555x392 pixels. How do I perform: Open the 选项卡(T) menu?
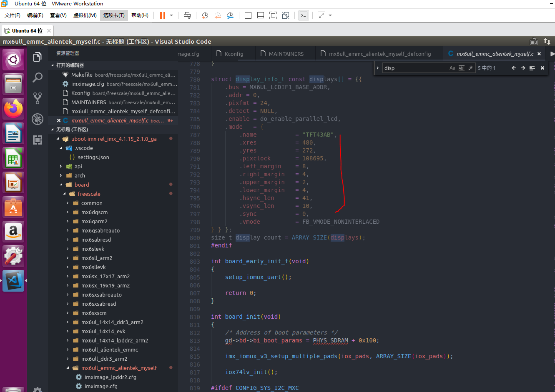coord(114,15)
